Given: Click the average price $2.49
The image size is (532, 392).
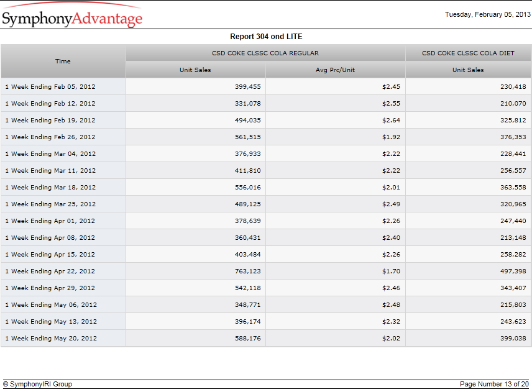Looking at the screenshot, I should (391, 204).
